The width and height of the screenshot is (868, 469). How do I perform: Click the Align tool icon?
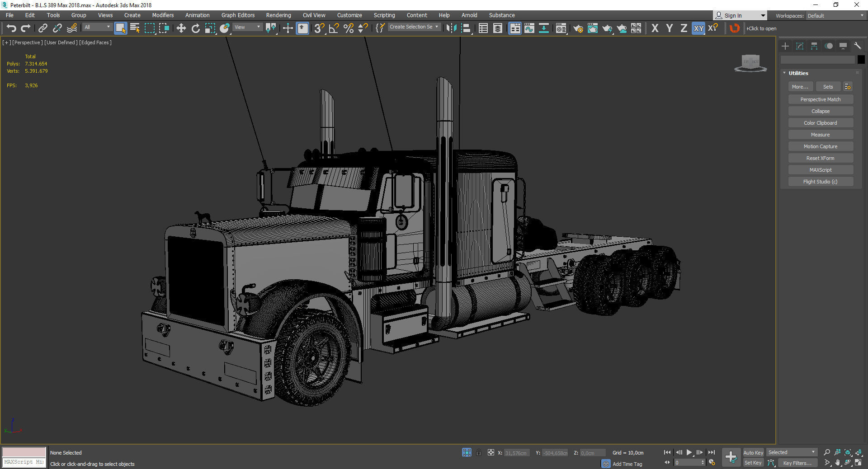click(466, 28)
